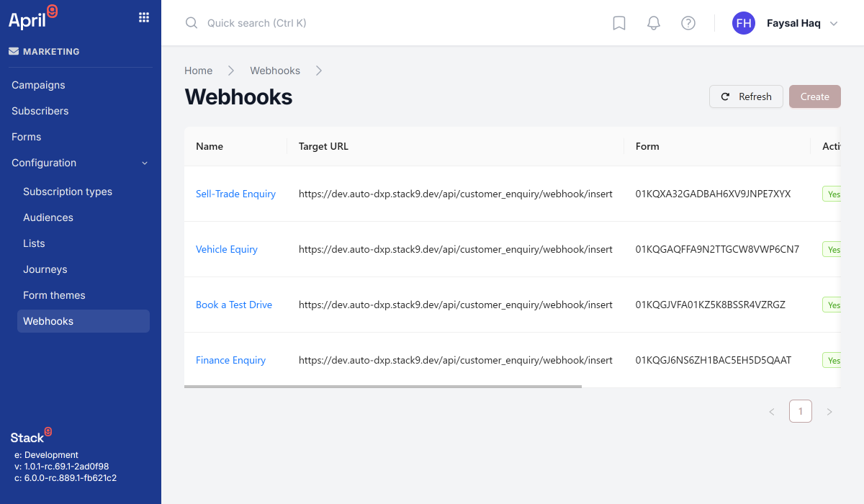Open Forms in sidebar

point(81,137)
